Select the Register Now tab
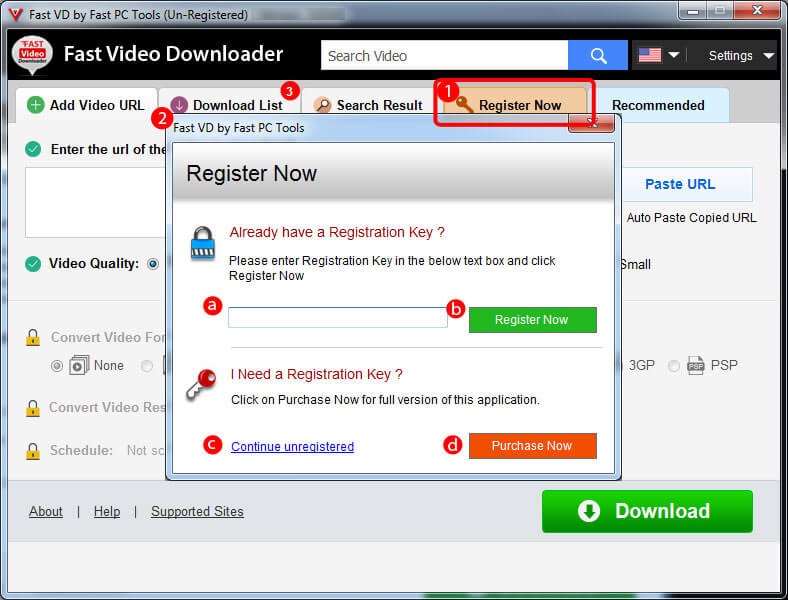788x600 pixels. point(515,105)
